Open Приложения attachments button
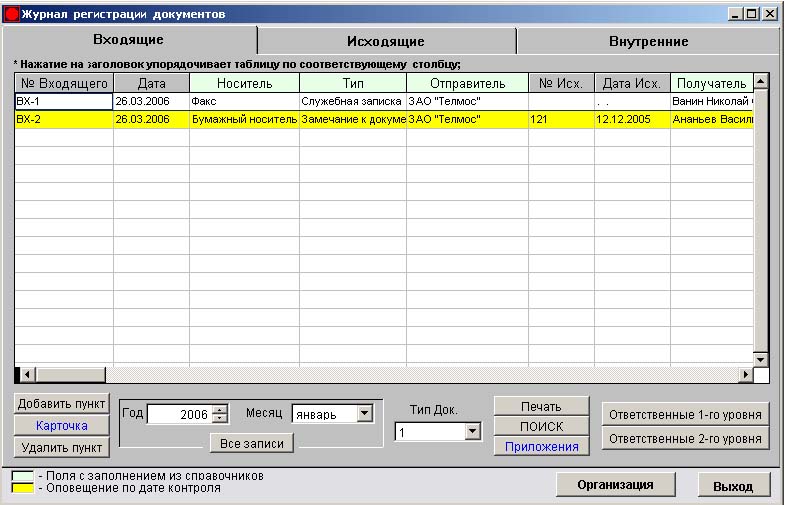 pyautogui.click(x=542, y=446)
